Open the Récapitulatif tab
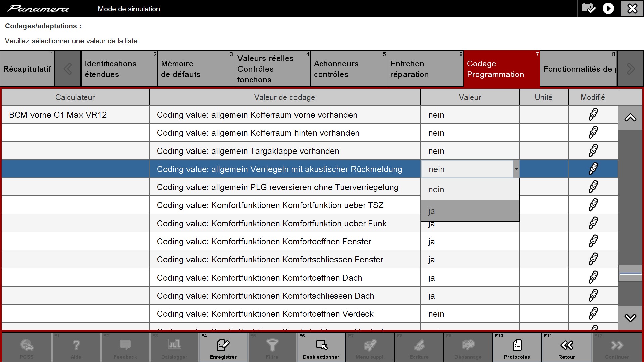 point(27,69)
